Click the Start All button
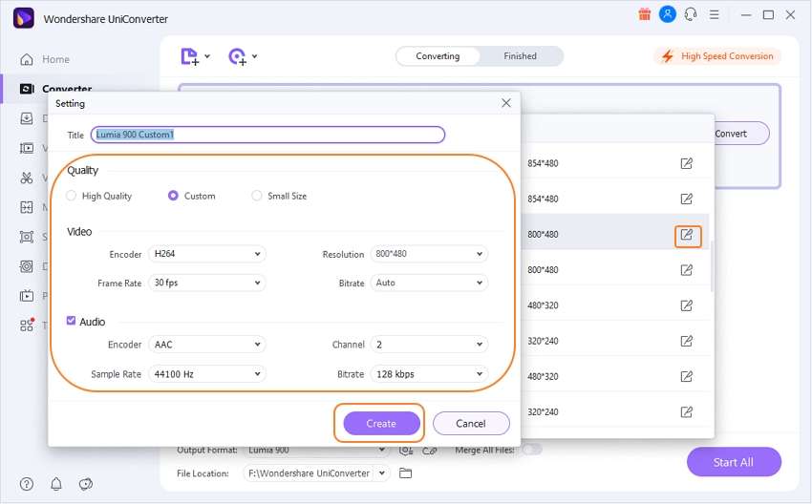 [734, 462]
